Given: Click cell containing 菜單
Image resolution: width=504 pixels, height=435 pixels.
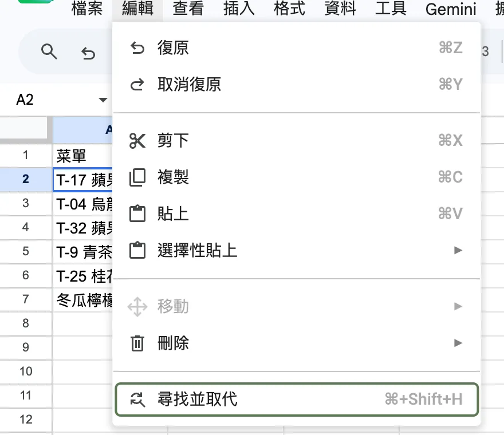Looking at the screenshot, I should [x=82, y=156].
